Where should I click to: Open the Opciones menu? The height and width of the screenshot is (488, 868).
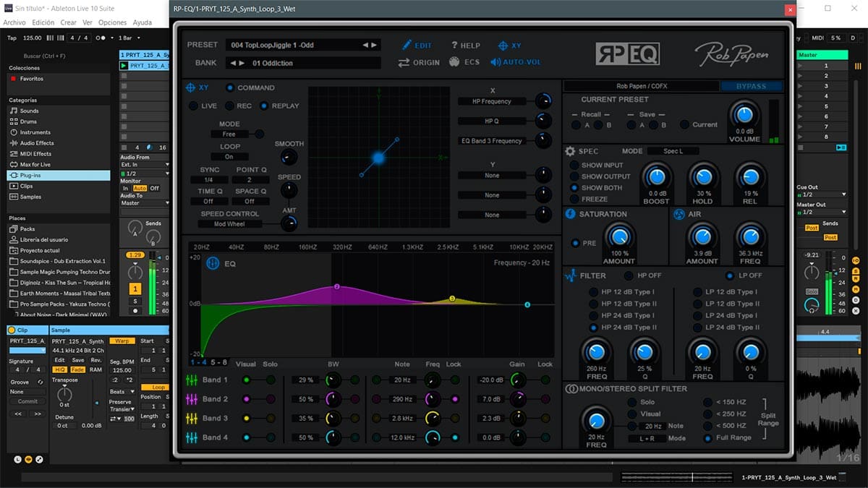click(x=113, y=22)
